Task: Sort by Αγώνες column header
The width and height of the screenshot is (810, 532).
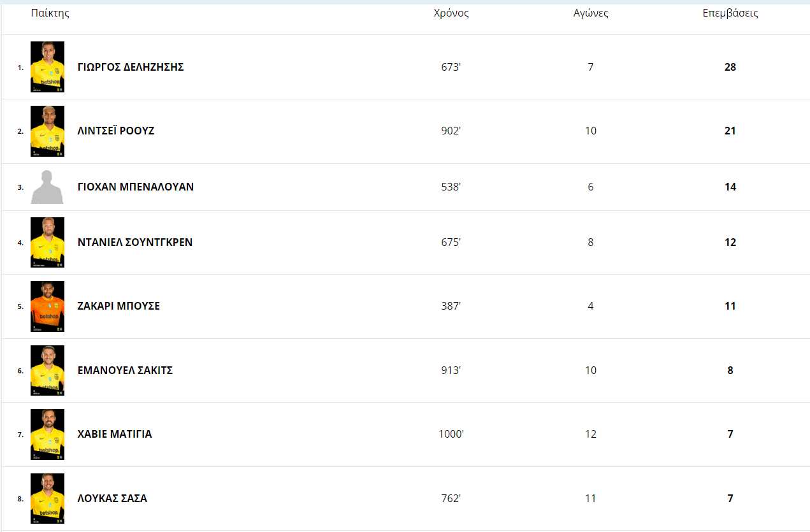Action: tap(591, 13)
